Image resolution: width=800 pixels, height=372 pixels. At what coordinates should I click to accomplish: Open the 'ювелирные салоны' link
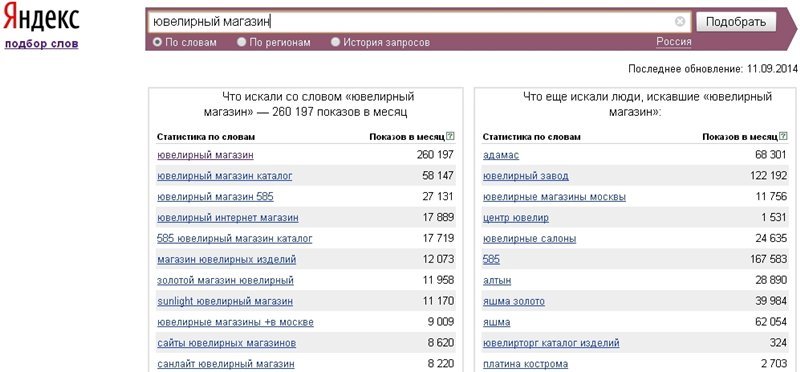click(x=530, y=238)
